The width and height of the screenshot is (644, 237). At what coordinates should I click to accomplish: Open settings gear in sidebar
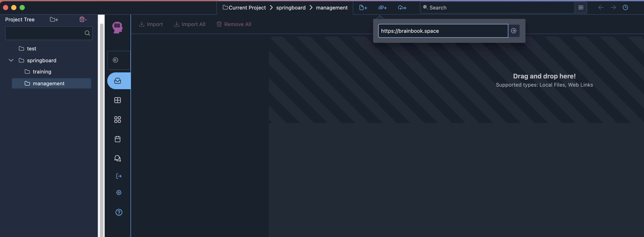(119, 192)
